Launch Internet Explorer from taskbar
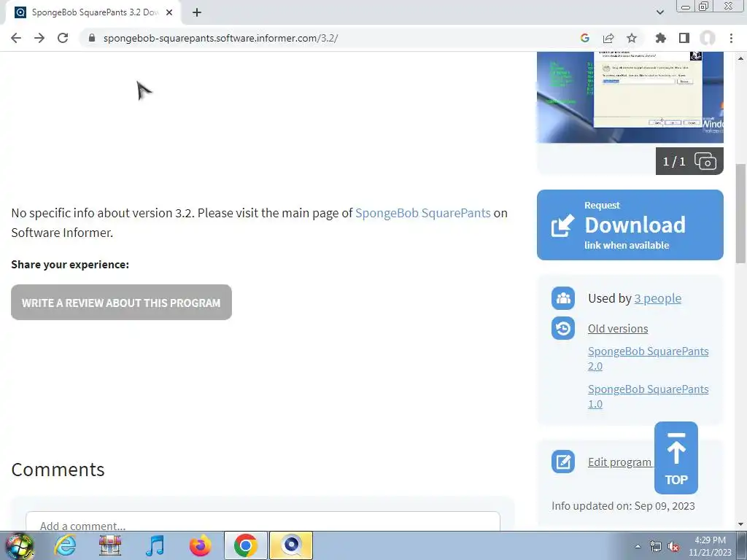 [65, 545]
